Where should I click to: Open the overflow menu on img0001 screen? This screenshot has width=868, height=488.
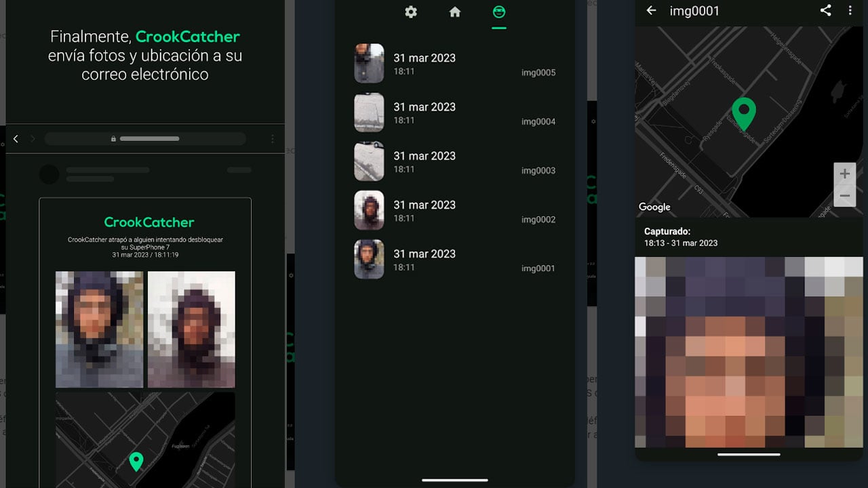click(x=850, y=11)
